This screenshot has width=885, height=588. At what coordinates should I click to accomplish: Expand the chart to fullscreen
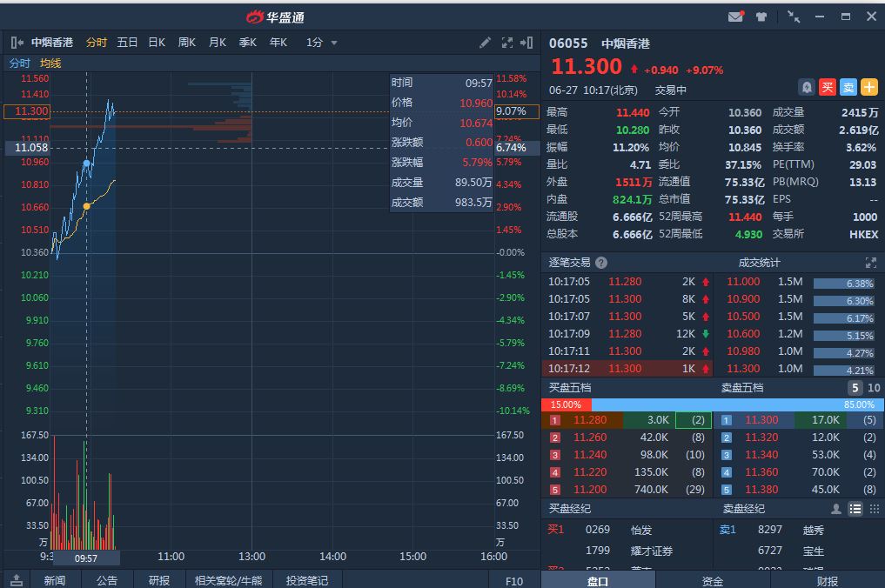506,43
